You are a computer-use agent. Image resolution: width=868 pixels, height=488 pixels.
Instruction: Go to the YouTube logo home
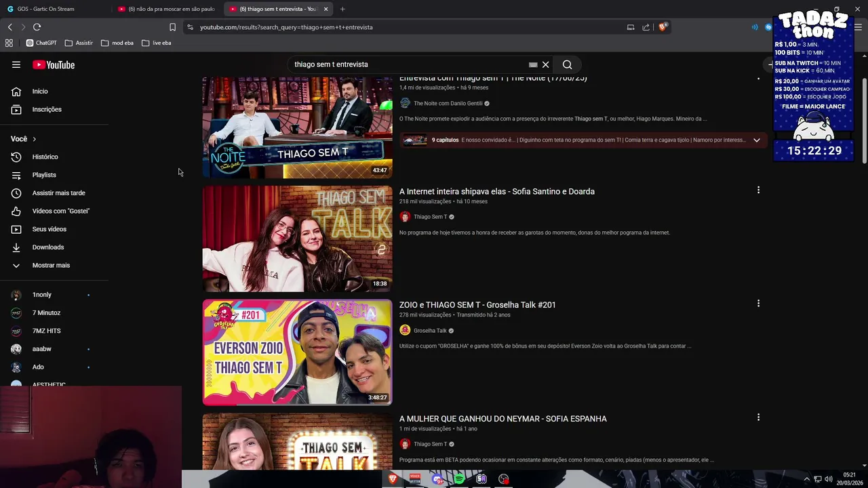(x=54, y=64)
